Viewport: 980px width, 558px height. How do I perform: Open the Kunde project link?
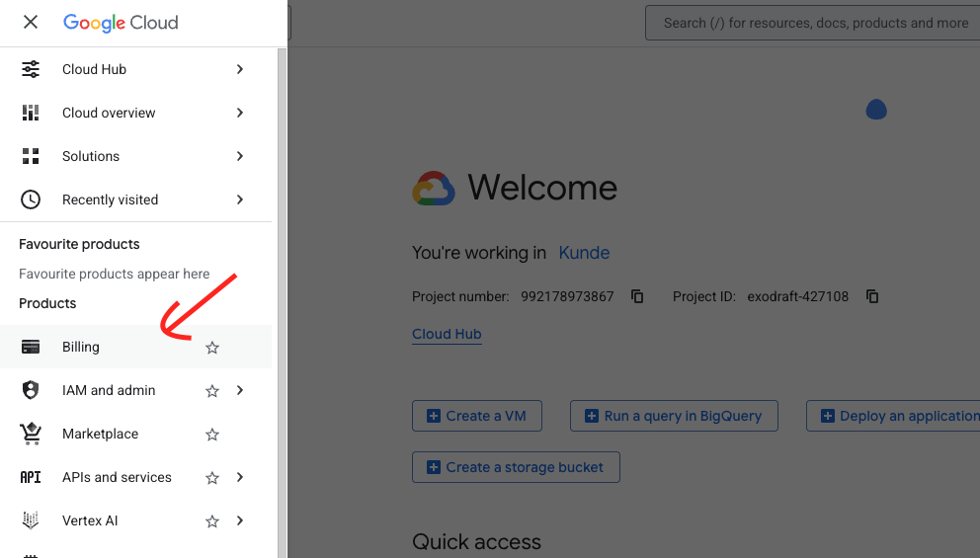tap(584, 253)
